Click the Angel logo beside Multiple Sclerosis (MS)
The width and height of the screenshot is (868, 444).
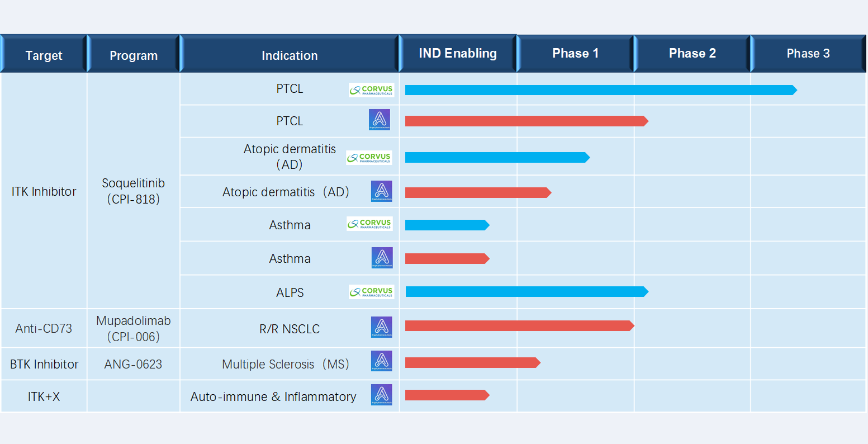click(x=382, y=361)
